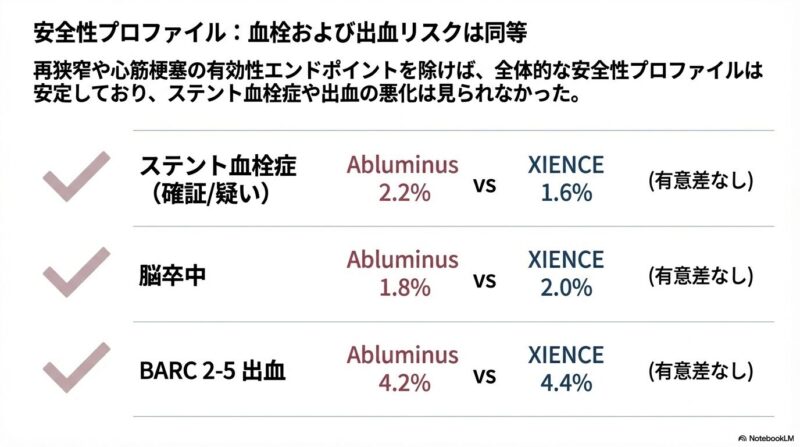Click 有意差なし in the 脳卒中 row
This screenshot has width=800, height=447.
pos(699,274)
